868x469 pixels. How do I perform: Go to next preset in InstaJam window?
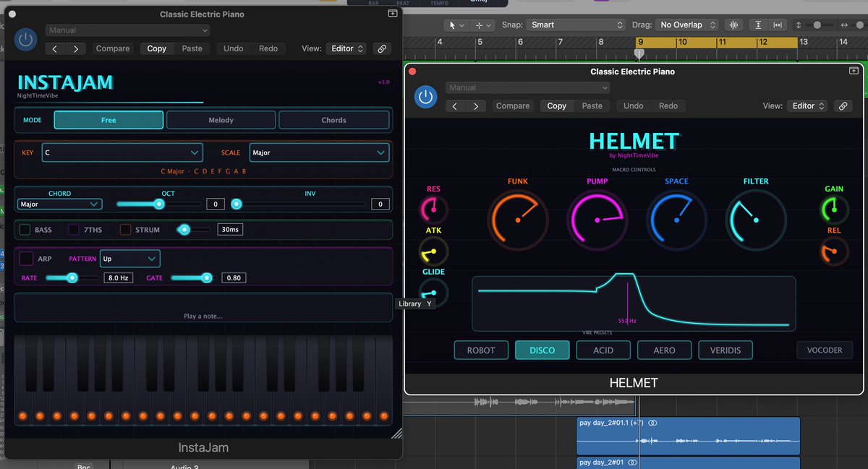pos(76,48)
